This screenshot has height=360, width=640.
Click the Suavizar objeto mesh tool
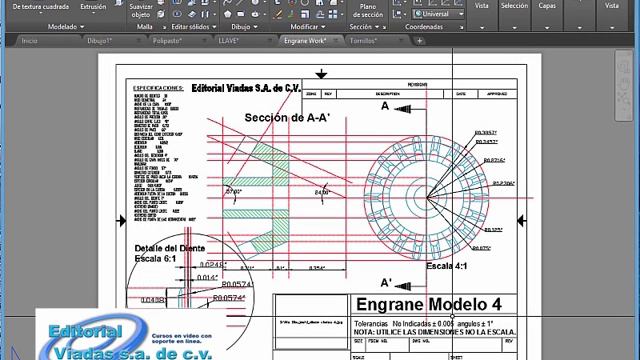(141, 10)
